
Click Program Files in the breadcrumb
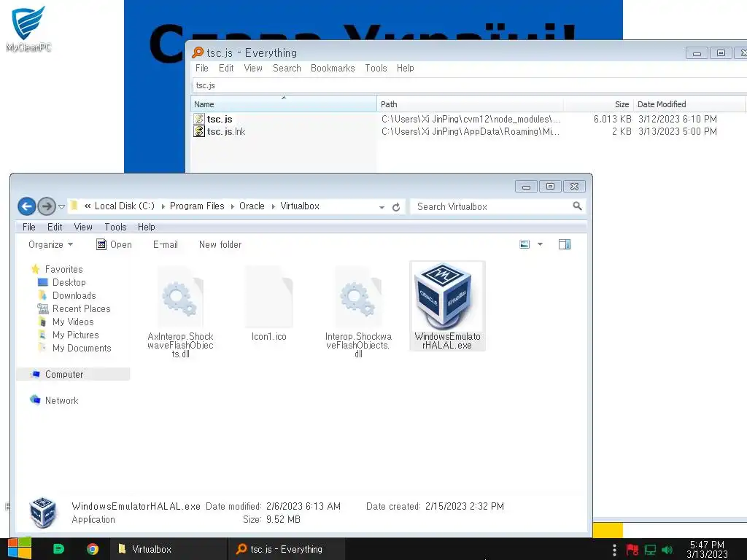pos(197,206)
